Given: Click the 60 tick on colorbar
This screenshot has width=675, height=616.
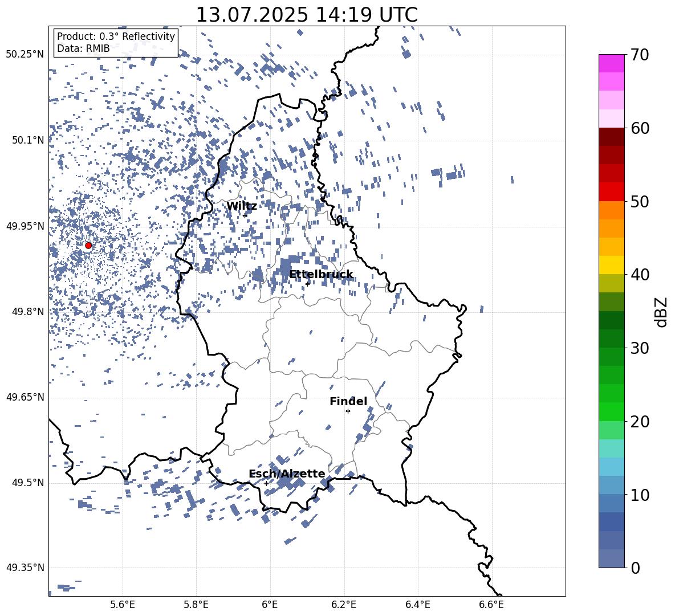Looking at the screenshot, I should coord(640,128).
